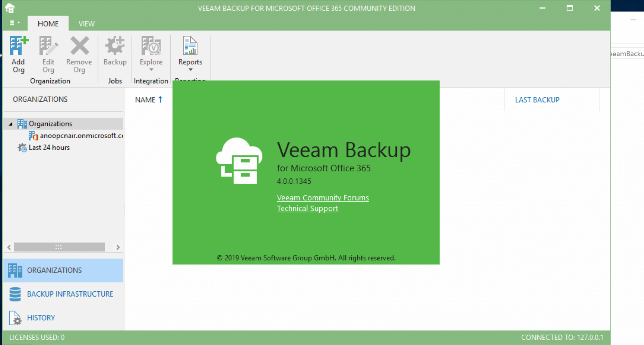The image size is (644, 345).
Task: Click the 2019 Veeam copyright notice
Action: click(306, 258)
